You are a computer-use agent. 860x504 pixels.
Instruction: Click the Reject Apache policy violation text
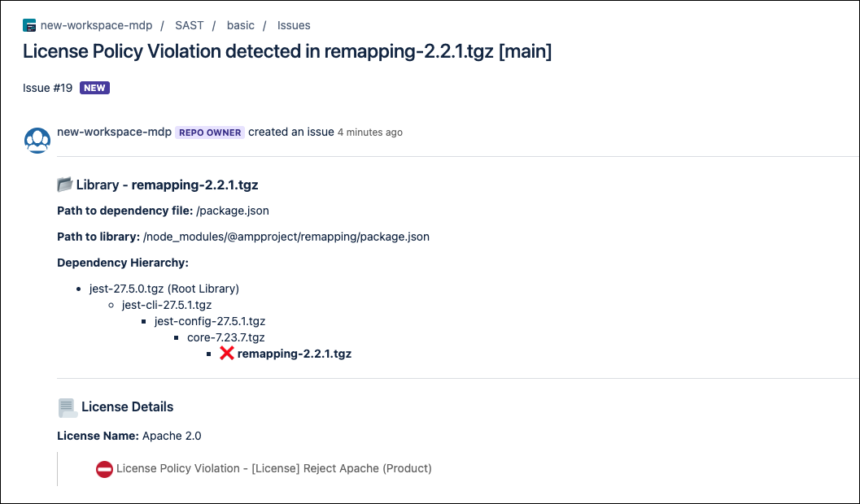coord(273,468)
